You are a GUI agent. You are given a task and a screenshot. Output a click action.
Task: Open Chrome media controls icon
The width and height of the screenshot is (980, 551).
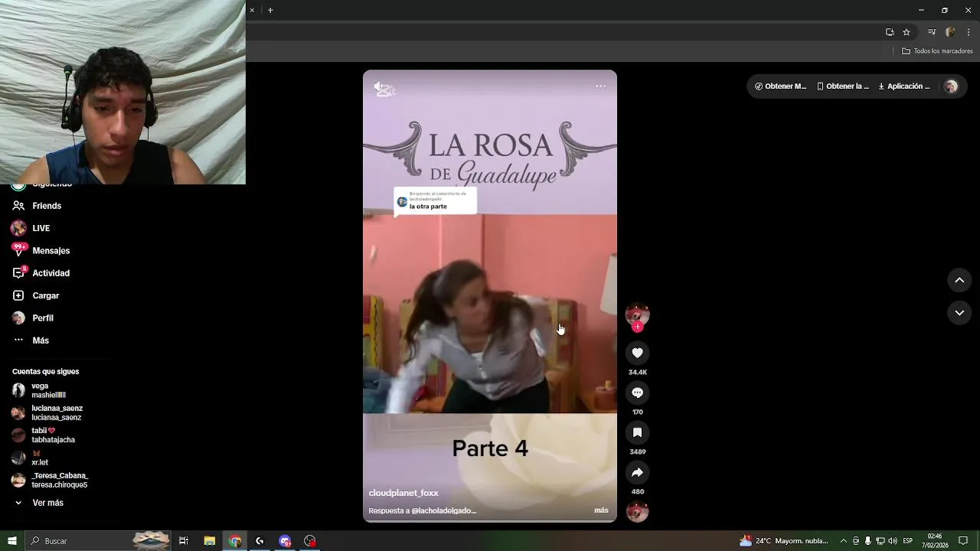pos(932,32)
